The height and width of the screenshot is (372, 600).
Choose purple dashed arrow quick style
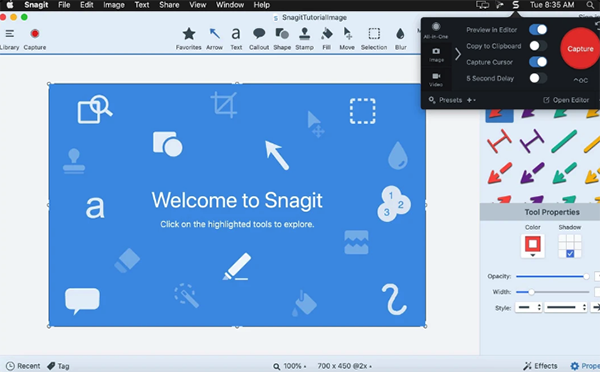click(532, 173)
